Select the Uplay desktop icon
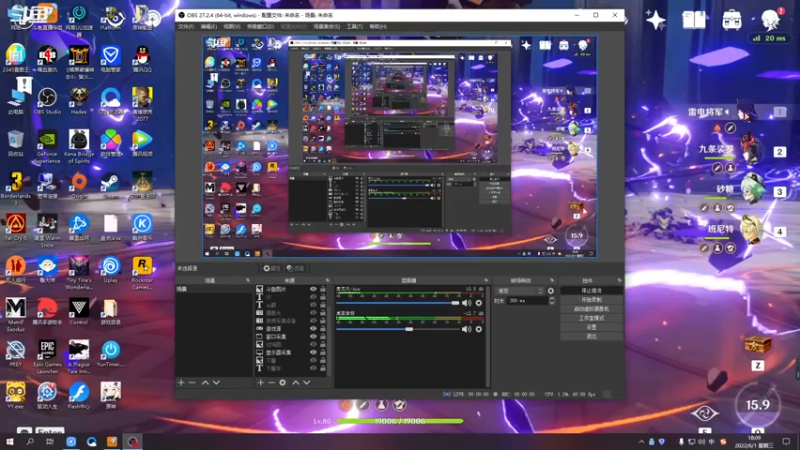Screen dimensions: 800x450 click(110, 270)
